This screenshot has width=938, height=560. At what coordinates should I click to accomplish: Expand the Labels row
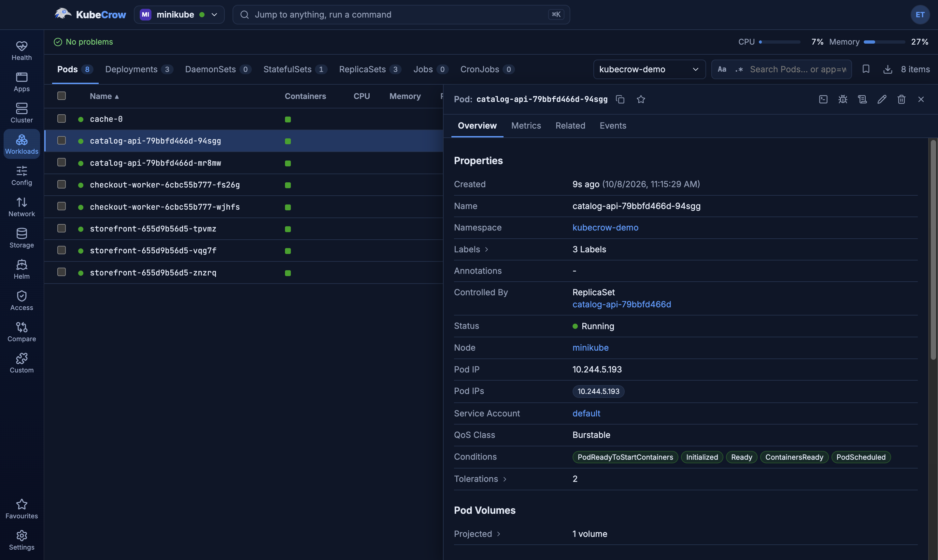(x=471, y=249)
